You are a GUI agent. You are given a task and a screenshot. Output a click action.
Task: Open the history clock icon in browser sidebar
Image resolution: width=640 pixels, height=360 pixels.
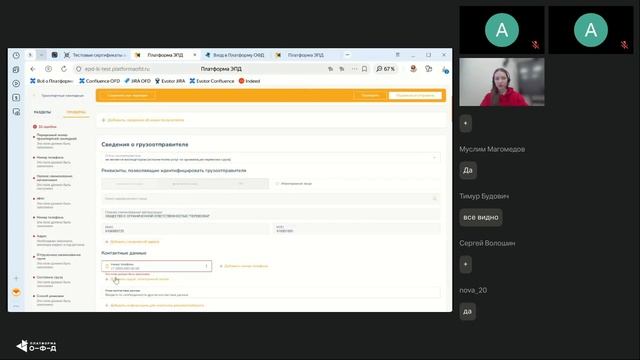pyautogui.click(x=16, y=55)
